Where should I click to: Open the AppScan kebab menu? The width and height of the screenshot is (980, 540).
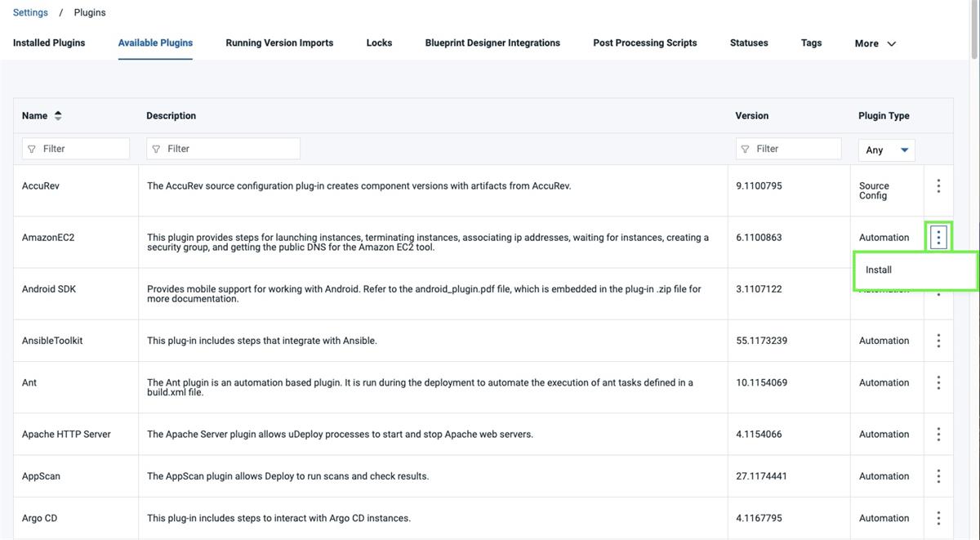tap(938, 475)
